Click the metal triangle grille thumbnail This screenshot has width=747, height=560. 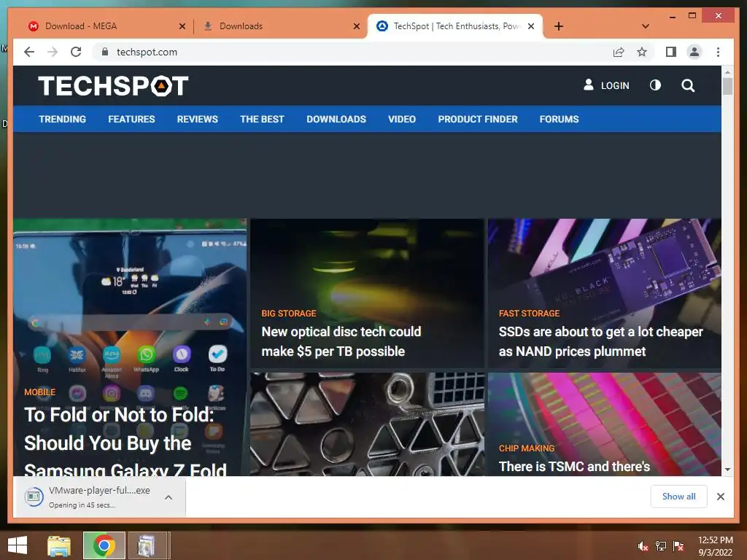click(x=368, y=424)
